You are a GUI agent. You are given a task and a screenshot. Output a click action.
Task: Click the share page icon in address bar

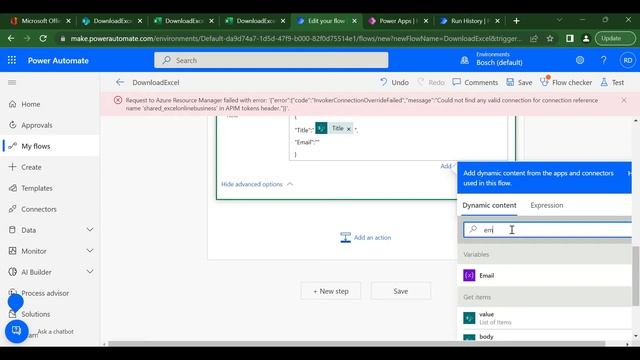pos(534,38)
